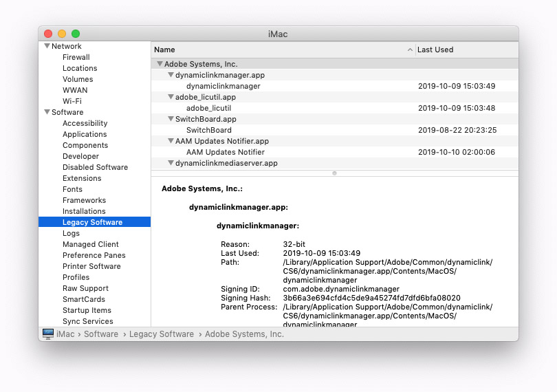
Task: Select Developer in the sidebar
Action: pos(80,156)
